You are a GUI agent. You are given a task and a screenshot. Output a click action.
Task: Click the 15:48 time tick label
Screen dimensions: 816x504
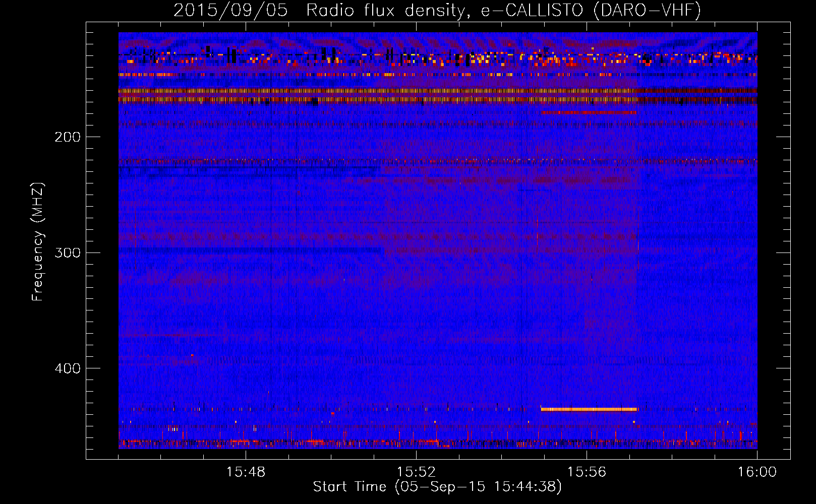246,472
